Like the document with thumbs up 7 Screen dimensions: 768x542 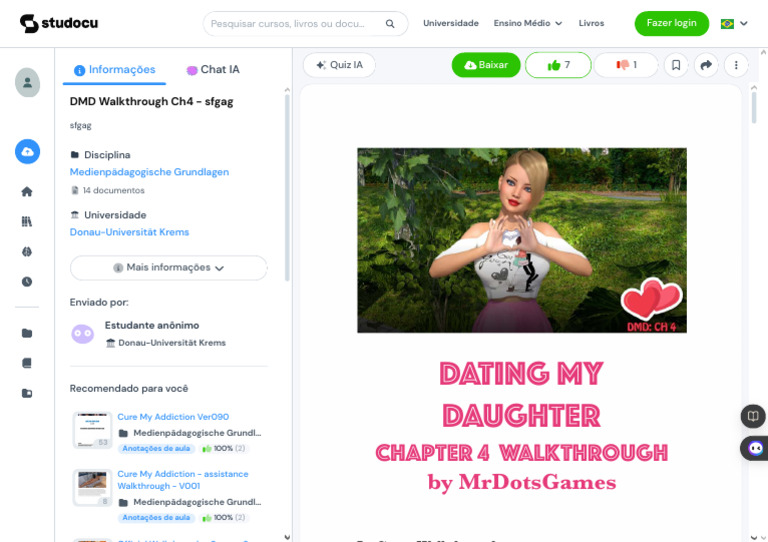[x=558, y=65]
